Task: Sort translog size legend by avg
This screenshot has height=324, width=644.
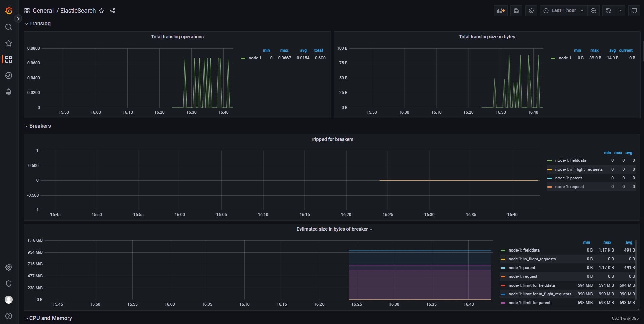Action: (x=612, y=50)
